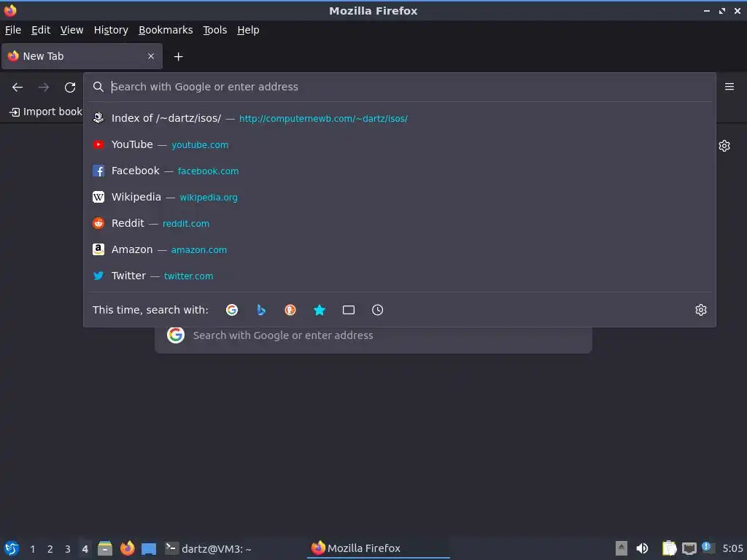This screenshot has width=747, height=560.
Task: Open the Index of /~dartz/isos/ suggestion
Action: (x=399, y=118)
